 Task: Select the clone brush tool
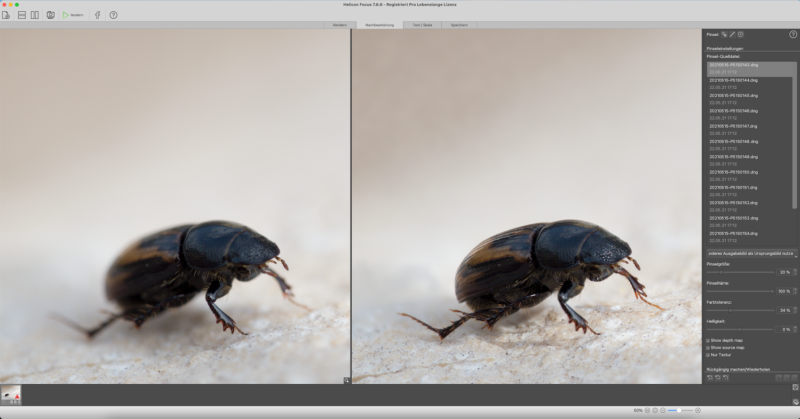pyautogui.click(x=724, y=35)
